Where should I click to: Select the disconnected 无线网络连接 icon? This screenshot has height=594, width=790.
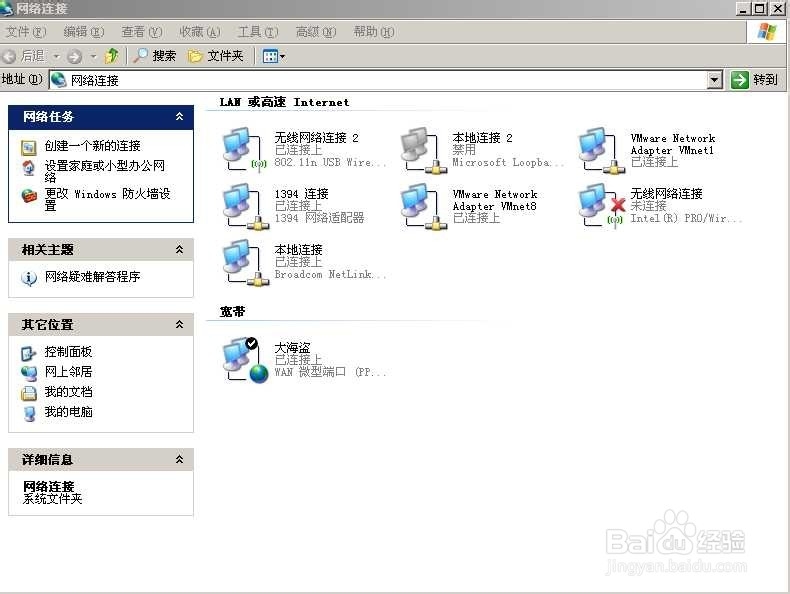point(602,206)
